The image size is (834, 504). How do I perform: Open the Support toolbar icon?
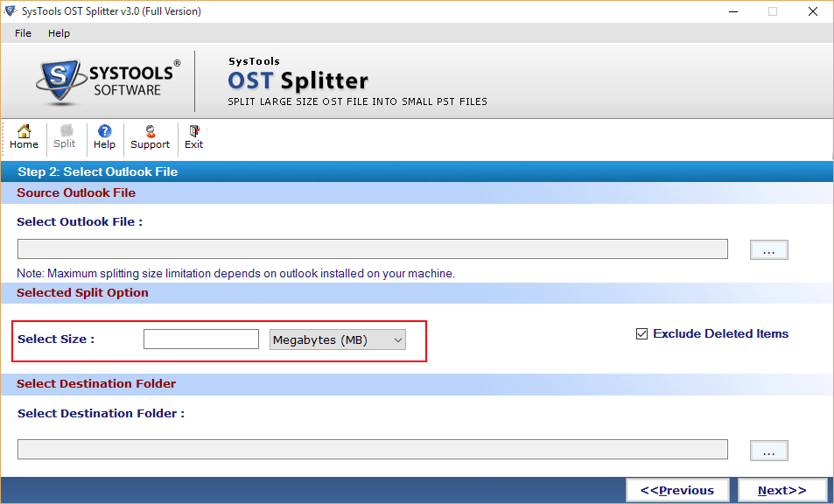(150, 137)
